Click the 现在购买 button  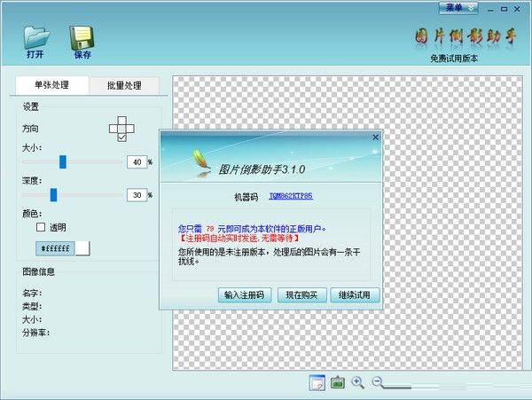click(x=302, y=295)
